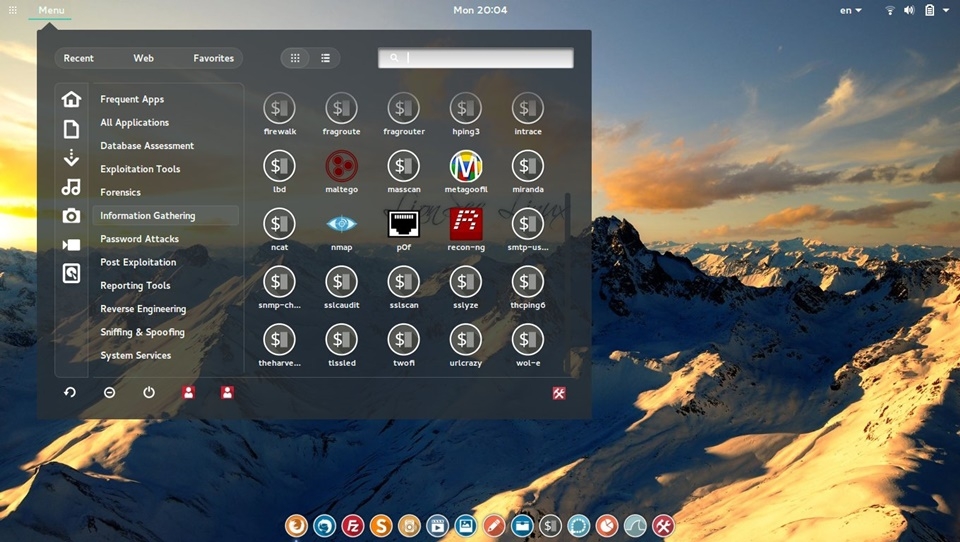Screen dimensions: 960x542
Task: Launch twofi app
Action: tap(403, 345)
